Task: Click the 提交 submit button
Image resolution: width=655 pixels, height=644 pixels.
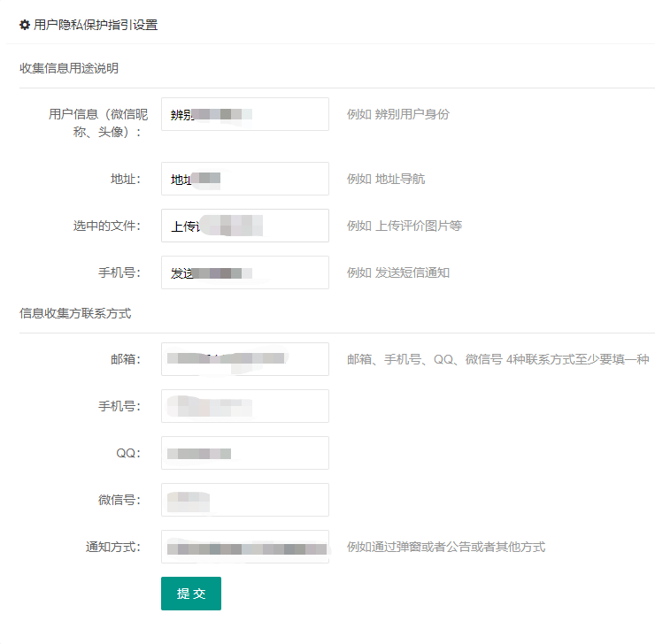Action: coord(191,593)
